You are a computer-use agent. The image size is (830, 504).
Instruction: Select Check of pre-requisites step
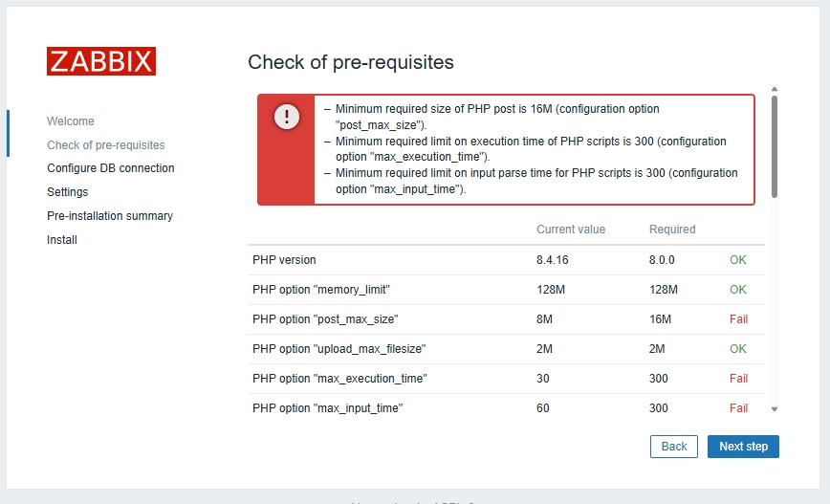(105, 145)
